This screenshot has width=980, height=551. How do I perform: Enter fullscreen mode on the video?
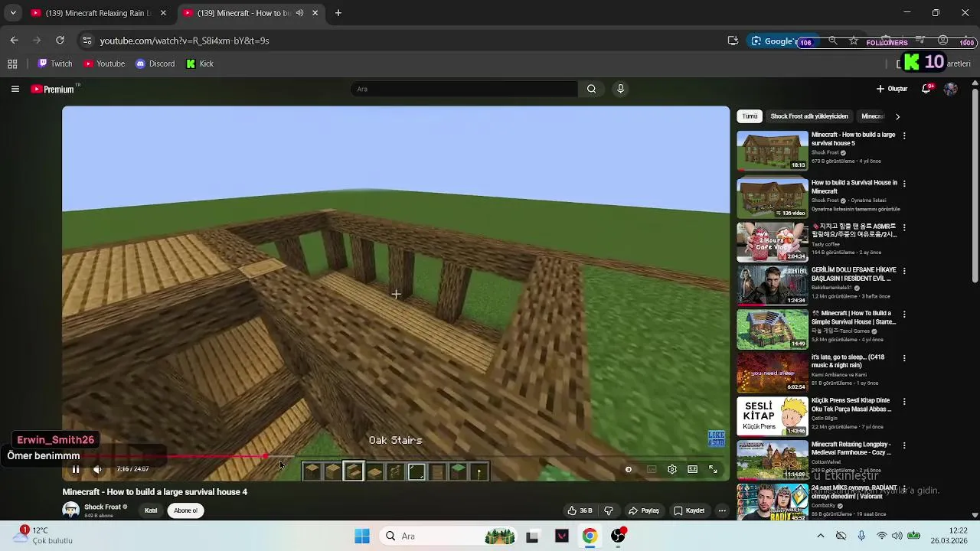713,469
